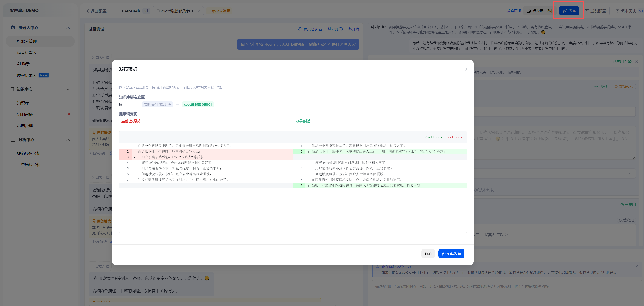
Task: Click the 当前上线版 column label
Action: click(130, 121)
